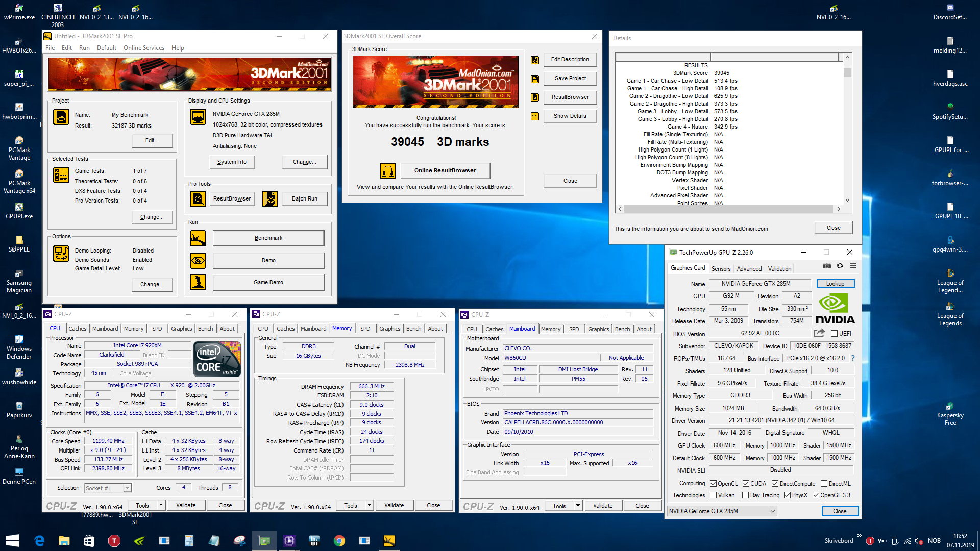
Task: Open the GPU selection dropdown in GPU-Z
Action: (x=722, y=511)
